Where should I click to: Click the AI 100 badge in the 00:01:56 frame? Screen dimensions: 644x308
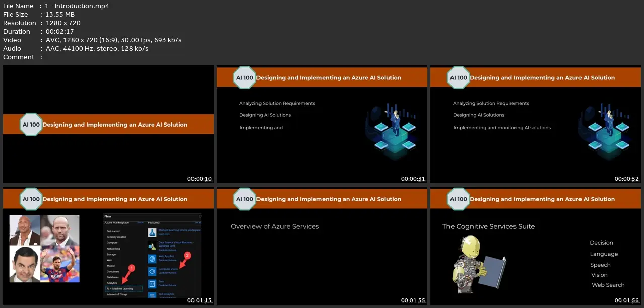pyautogui.click(x=459, y=199)
